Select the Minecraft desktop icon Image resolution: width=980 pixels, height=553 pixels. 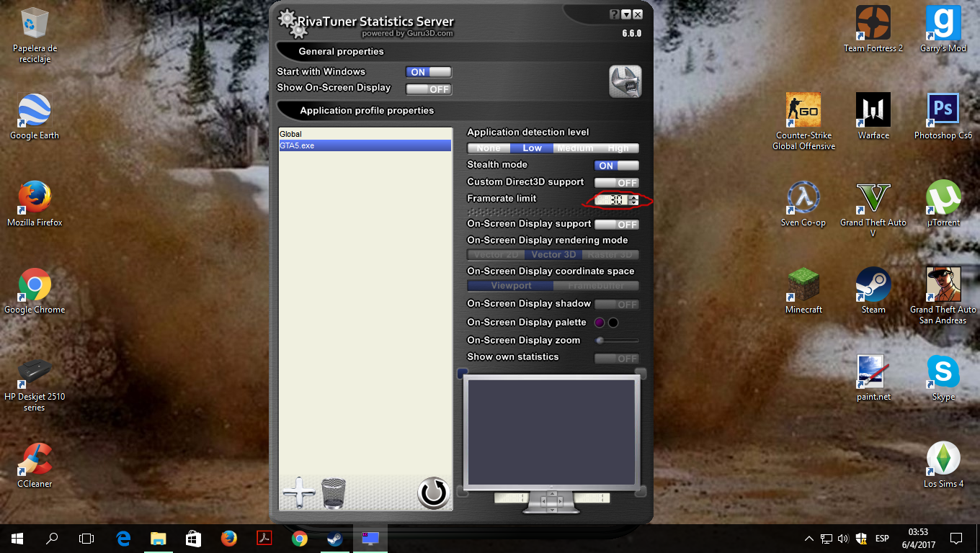803,291
